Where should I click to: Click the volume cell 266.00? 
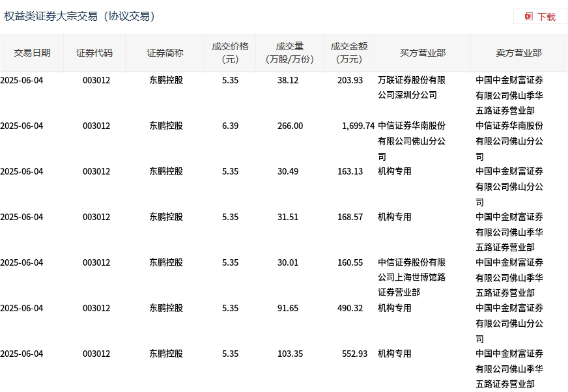(x=290, y=126)
